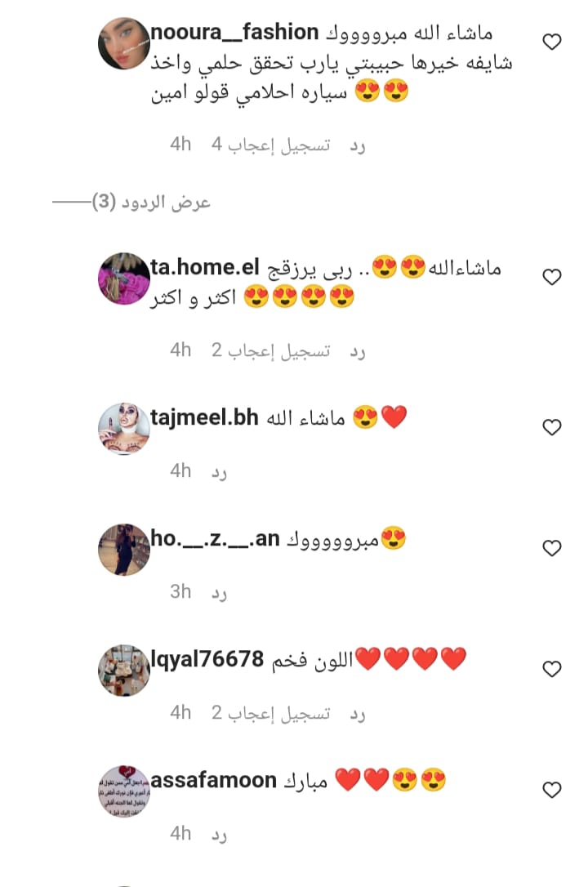Open the assafamoon username link
The image size is (588, 887).
(214, 780)
